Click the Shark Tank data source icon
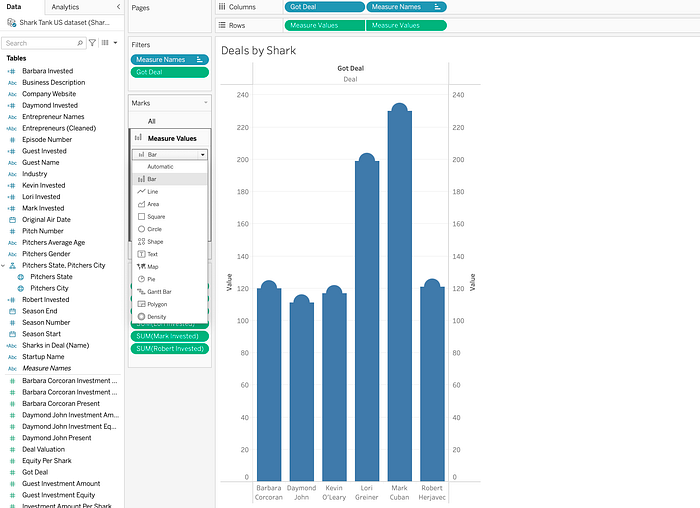Screen dimensions: 700x508 (12, 22)
